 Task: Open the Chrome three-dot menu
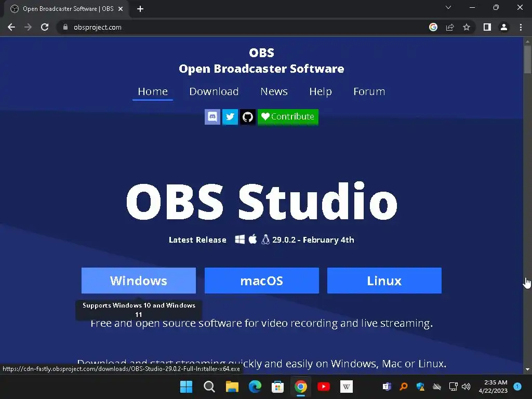point(521,27)
